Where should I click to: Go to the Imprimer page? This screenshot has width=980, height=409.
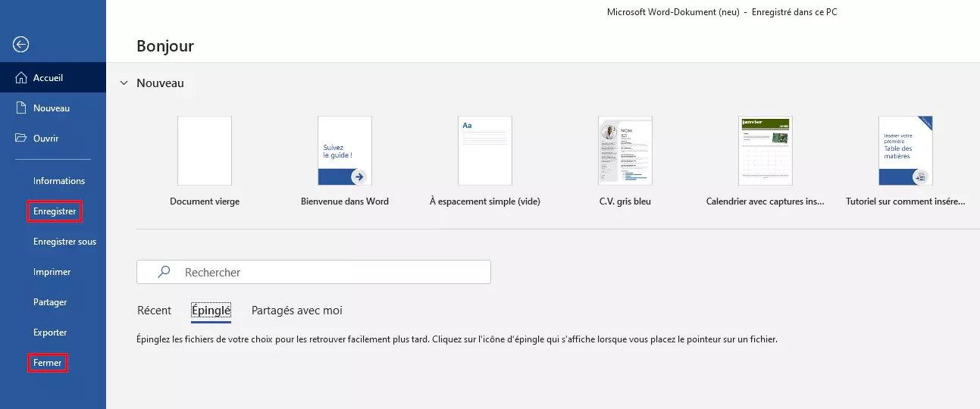(52, 272)
